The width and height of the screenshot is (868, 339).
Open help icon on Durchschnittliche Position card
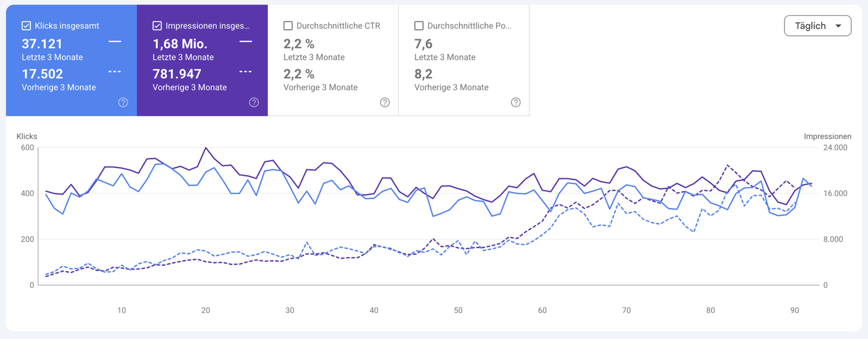[516, 102]
